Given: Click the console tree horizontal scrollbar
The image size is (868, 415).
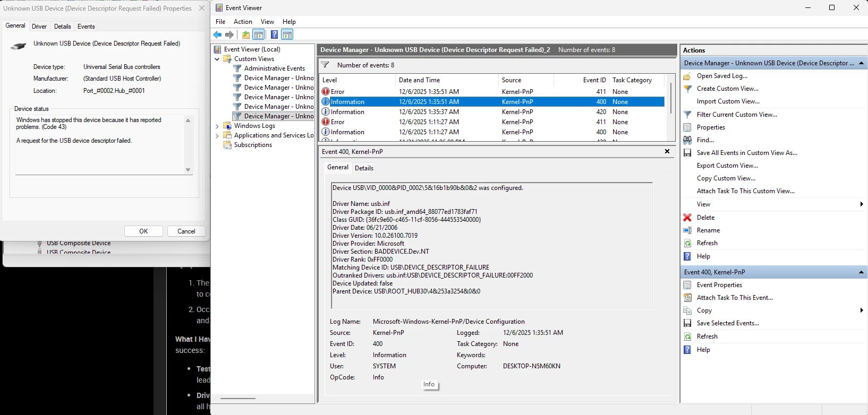Looking at the screenshot, I should [238, 398].
